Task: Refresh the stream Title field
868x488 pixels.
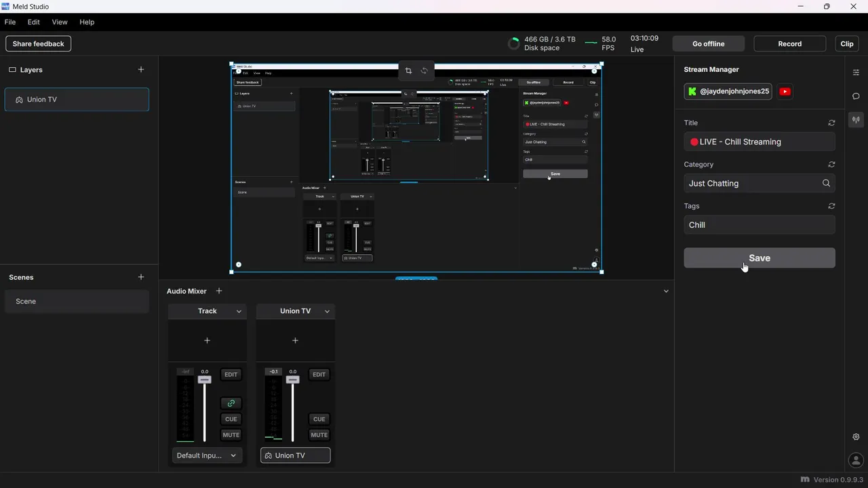Action: (831, 123)
